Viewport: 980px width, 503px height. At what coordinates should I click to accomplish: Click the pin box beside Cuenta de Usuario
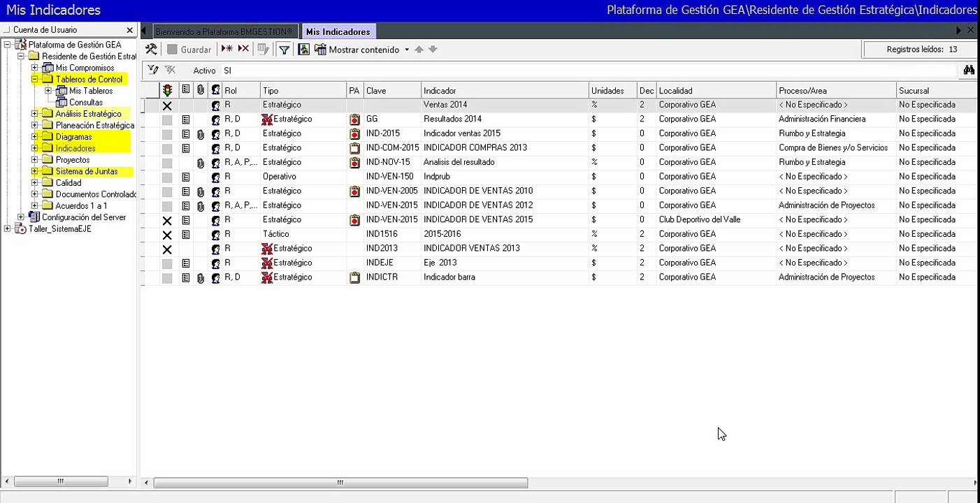7,30
